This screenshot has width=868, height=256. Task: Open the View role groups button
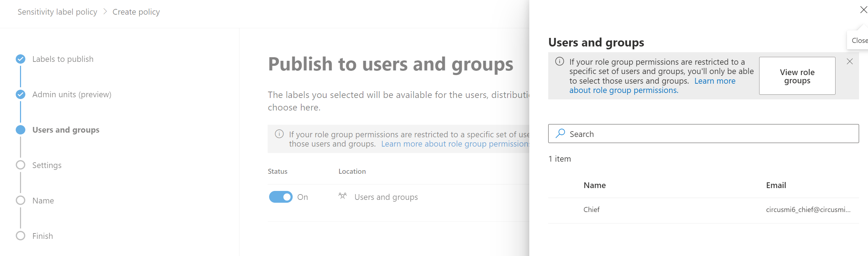(x=797, y=76)
